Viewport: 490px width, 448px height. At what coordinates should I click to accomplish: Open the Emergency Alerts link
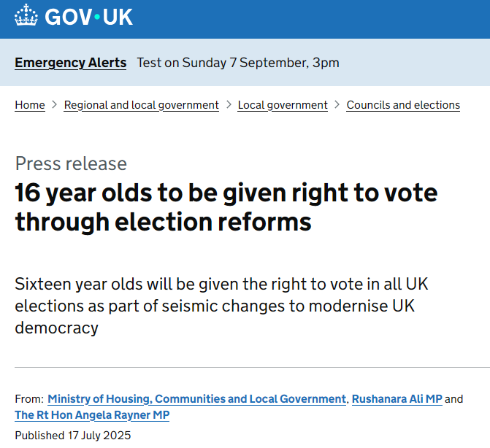click(x=70, y=63)
